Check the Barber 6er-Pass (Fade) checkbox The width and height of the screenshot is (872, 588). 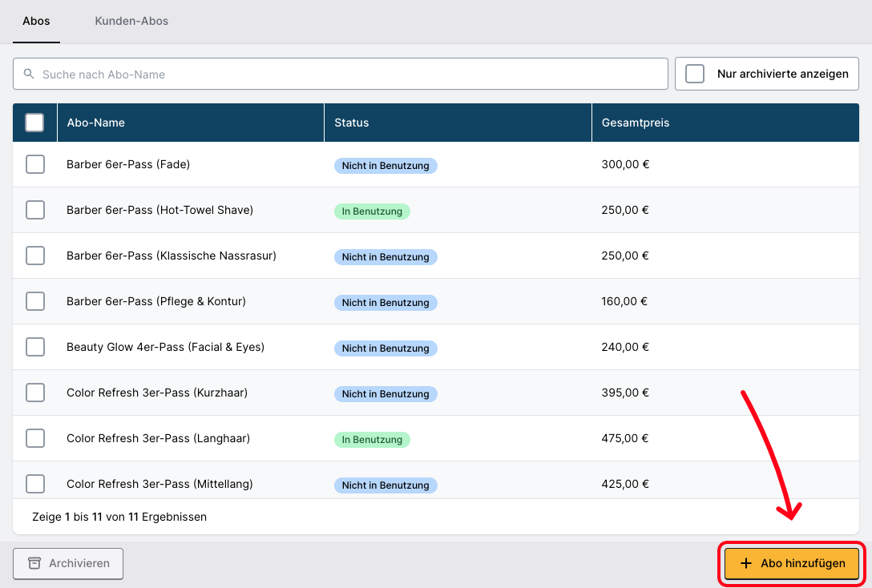pyautogui.click(x=35, y=164)
